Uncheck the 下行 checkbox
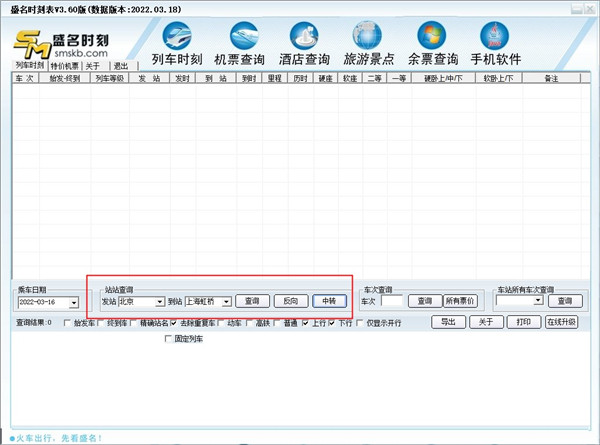 [332, 323]
